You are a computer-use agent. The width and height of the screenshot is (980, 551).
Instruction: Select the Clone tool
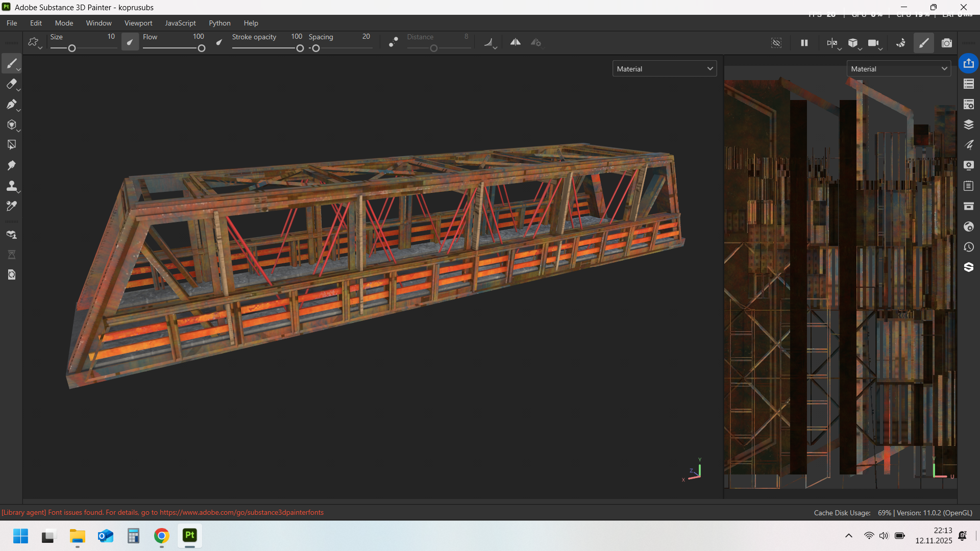11,186
